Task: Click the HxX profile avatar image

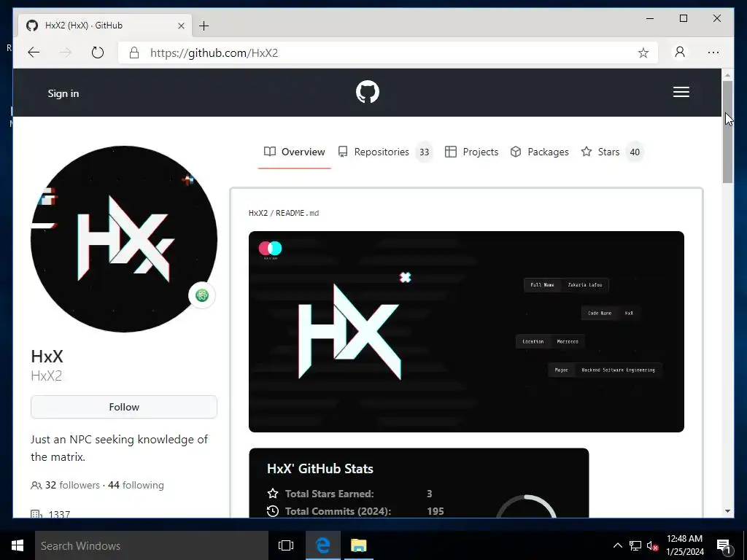Action: [x=124, y=239]
